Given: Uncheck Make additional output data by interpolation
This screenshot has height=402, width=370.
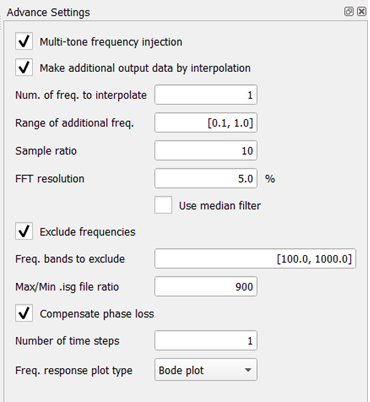Looking at the screenshot, I should (24, 68).
